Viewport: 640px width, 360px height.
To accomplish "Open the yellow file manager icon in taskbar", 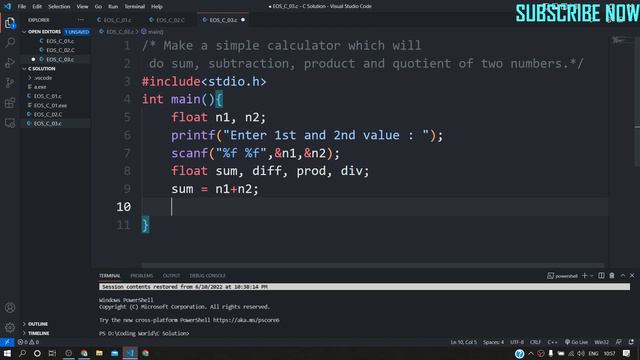I will [99, 353].
